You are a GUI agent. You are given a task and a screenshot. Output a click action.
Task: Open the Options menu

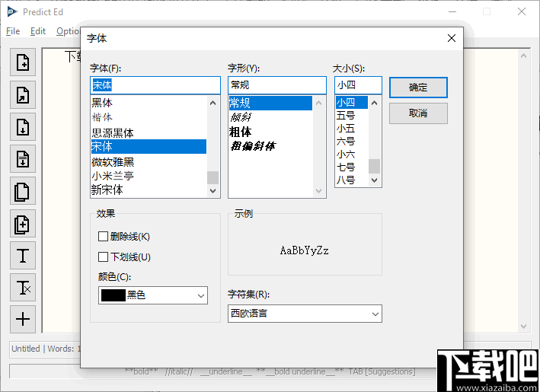point(69,31)
